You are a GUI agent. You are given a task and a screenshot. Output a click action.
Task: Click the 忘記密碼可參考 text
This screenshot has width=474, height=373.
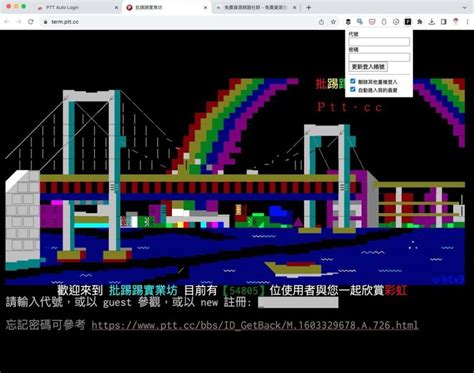(x=46, y=325)
